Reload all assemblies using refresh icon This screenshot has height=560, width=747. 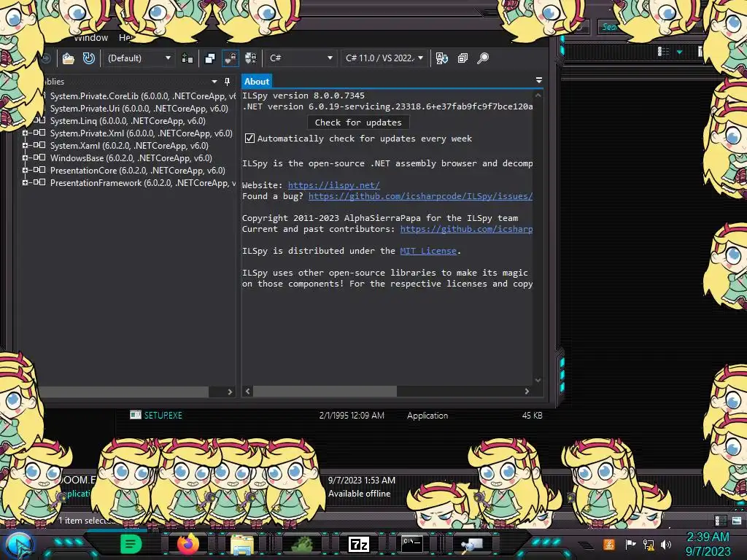click(88, 58)
